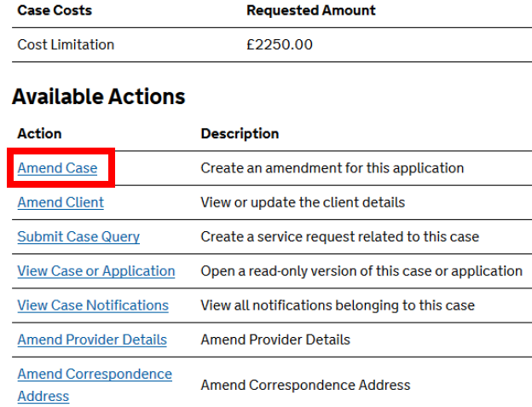Open View Case or Application link
Viewport: 532px width, 407px height.
pyautogui.click(x=95, y=270)
